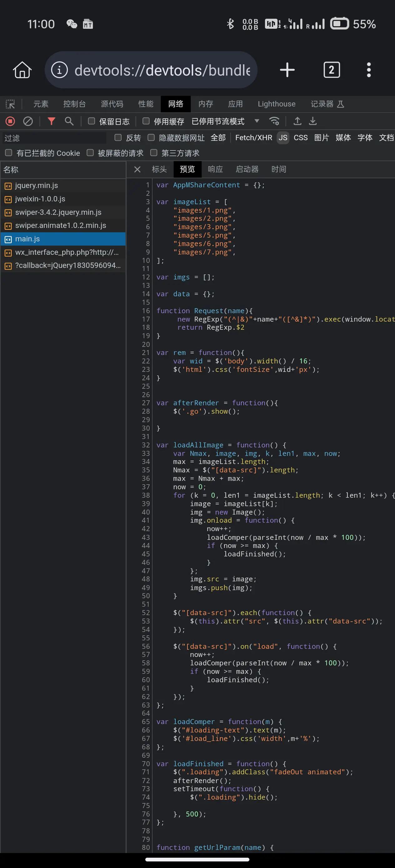The image size is (395, 868).
Task: Open the Headers tab (标头)
Action: (x=159, y=169)
